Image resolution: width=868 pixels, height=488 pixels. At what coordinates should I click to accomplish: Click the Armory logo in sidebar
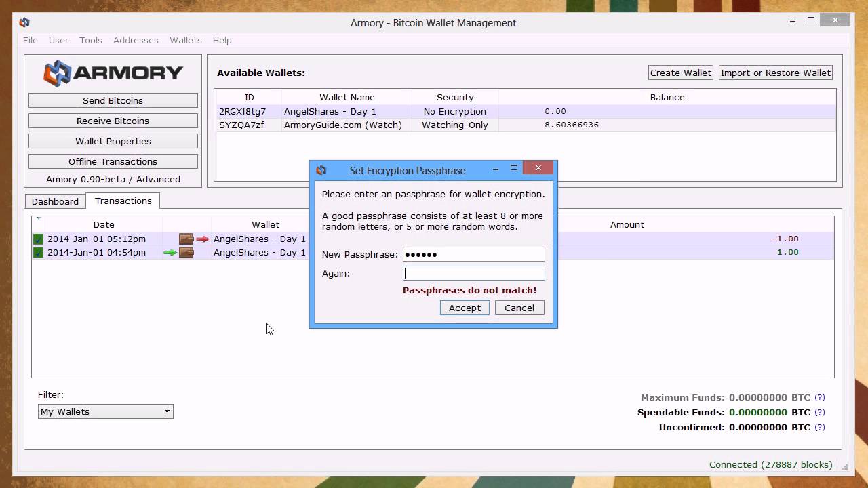pos(113,73)
